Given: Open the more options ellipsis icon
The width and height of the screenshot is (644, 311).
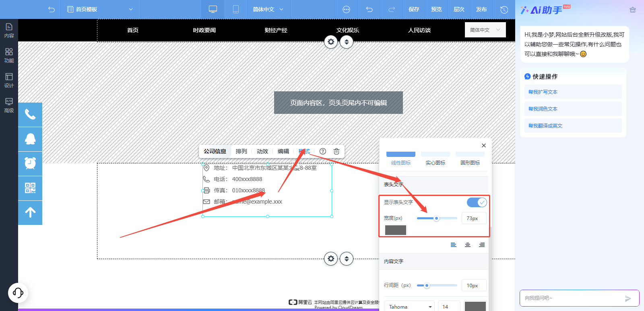Looking at the screenshot, I should 346,9.
